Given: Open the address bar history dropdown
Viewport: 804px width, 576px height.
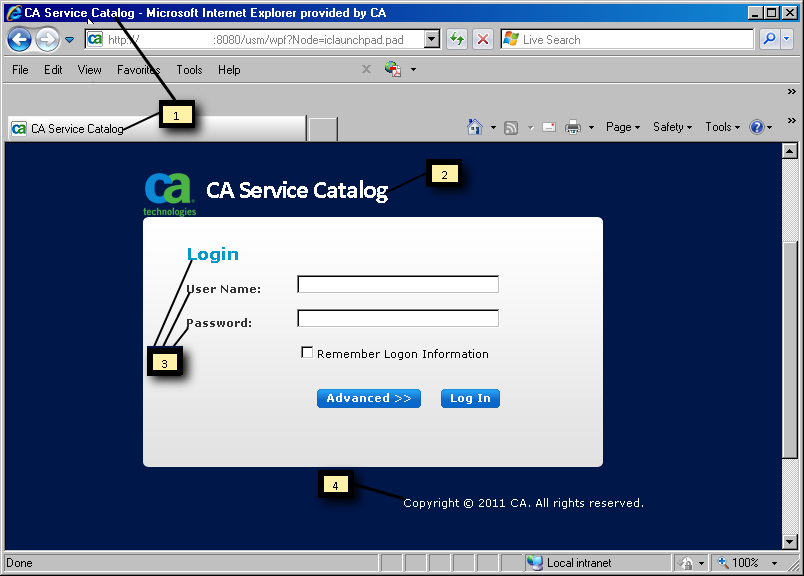Looking at the screenshot, I should pos(432,39).
